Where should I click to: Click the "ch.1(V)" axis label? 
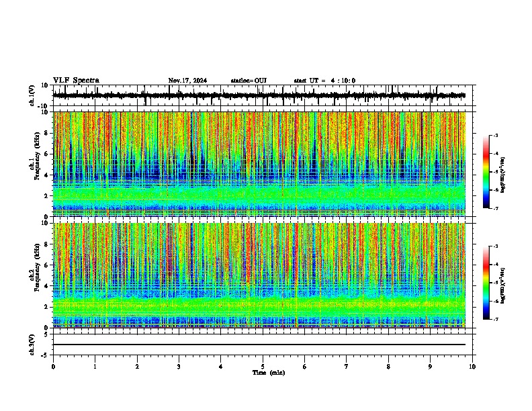coord(32,95)
